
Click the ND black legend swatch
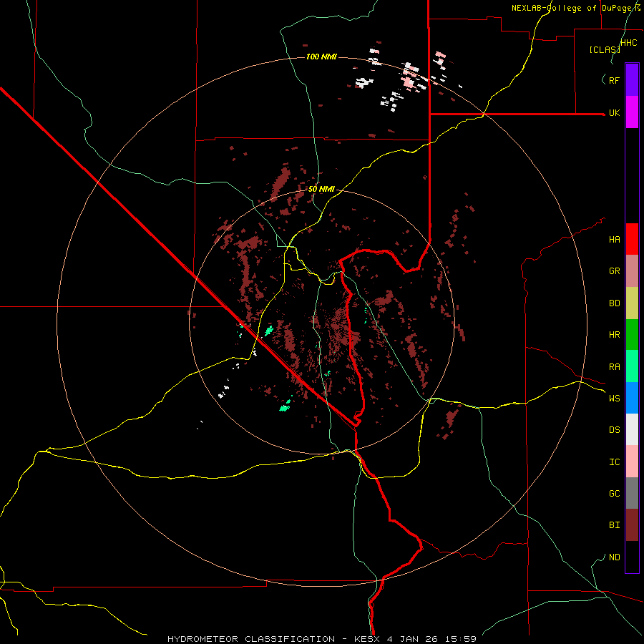tap(632, 557)
